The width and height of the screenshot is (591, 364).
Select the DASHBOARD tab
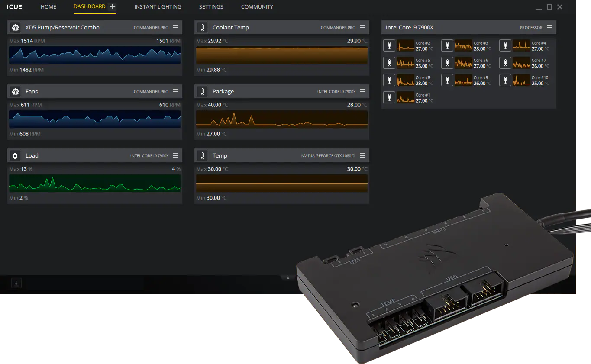pos(90,6)
